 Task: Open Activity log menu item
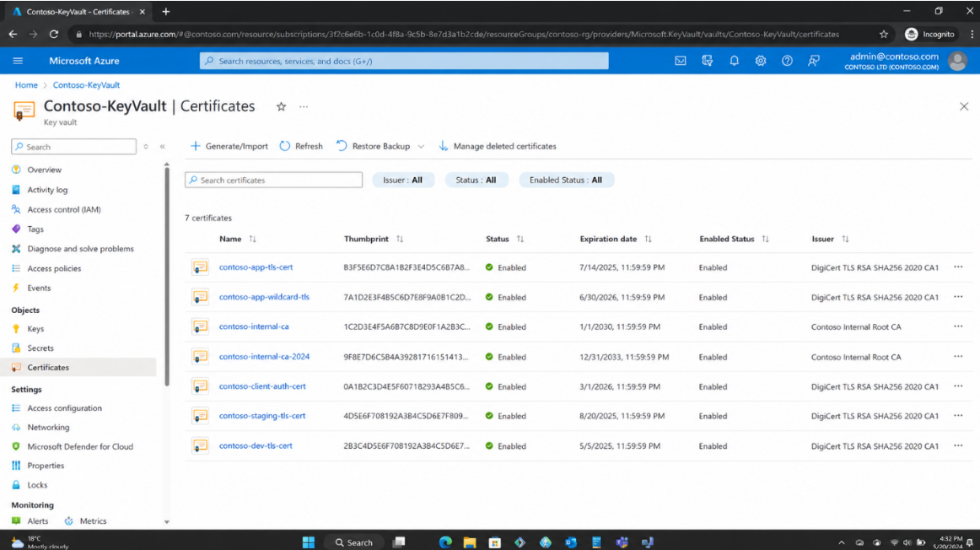point(47,190)
